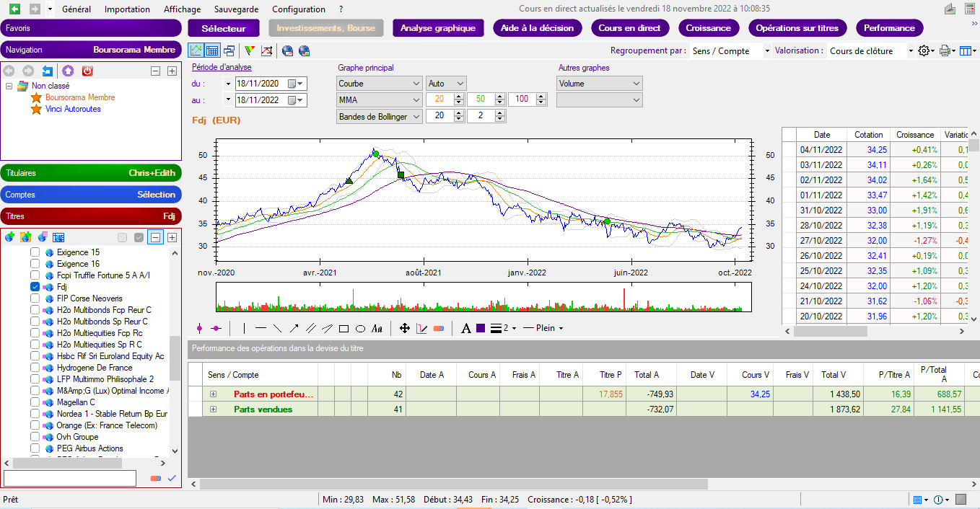Tick the Hydrogene De France checkbox
The image size is (980, 509).
pos(35,368)
